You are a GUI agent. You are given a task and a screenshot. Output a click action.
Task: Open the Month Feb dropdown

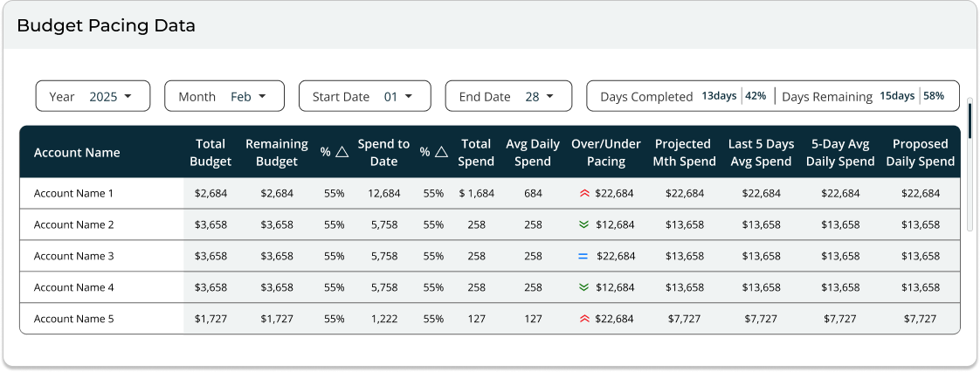tap(224, 96)
